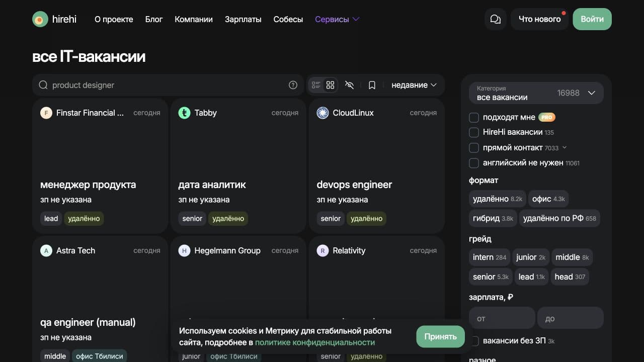Open the Компании nav item
This screenshot has width=644, height=362.
coord(194,19)
